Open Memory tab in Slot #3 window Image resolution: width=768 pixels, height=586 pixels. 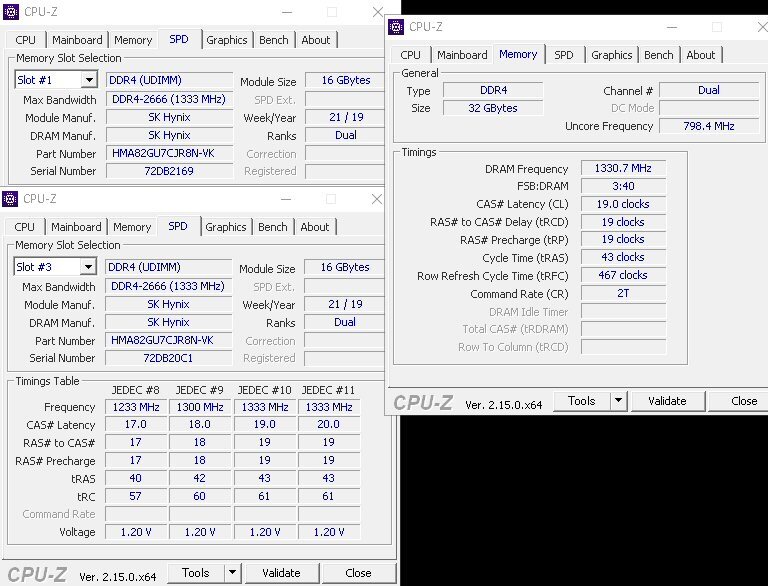[132, 227]
